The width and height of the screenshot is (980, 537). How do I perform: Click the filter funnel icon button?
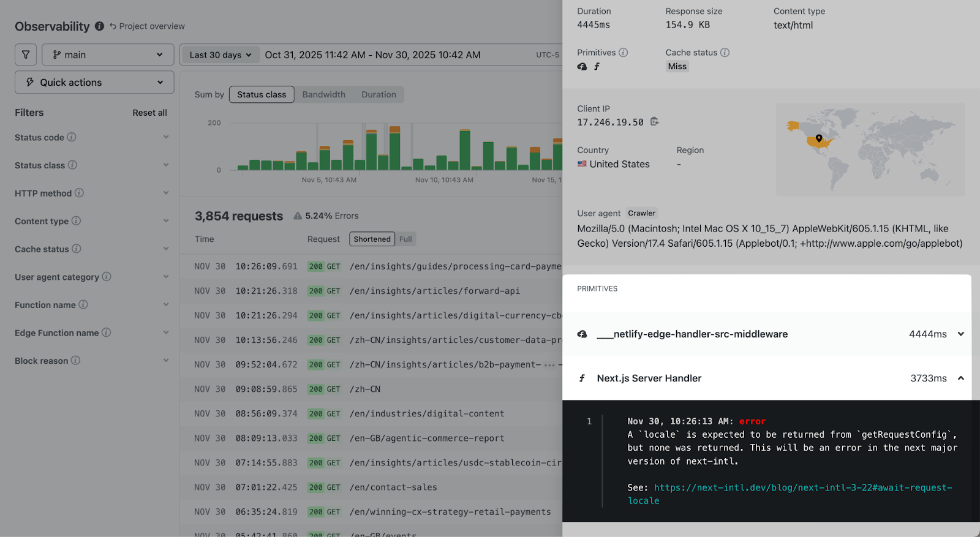pos(26,54)
